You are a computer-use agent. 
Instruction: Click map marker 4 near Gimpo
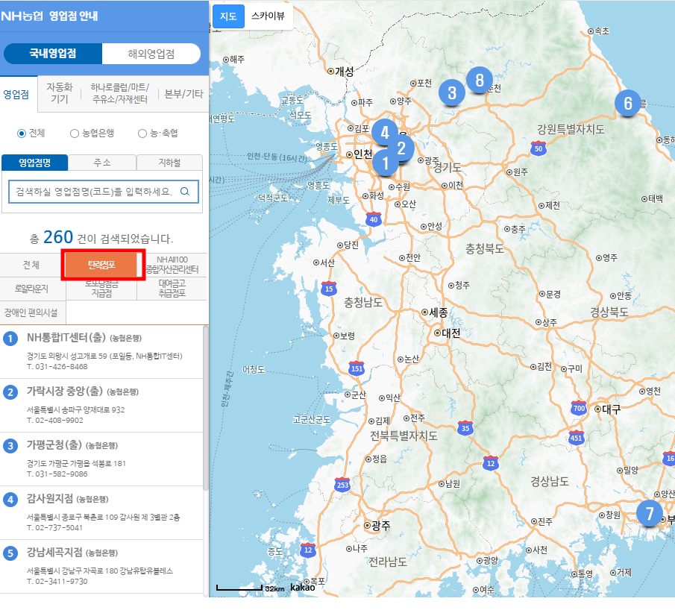[385, 131]
